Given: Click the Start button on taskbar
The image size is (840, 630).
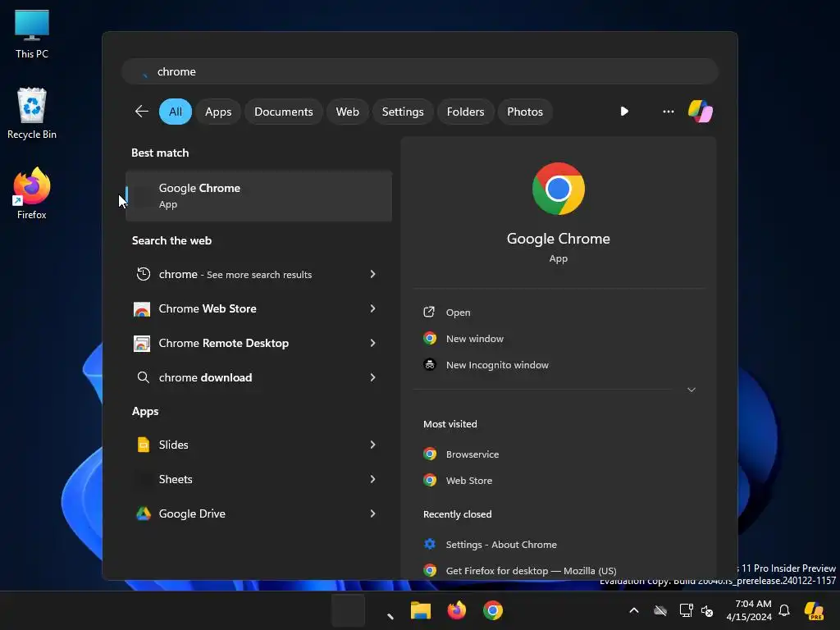Looking at the screenshot, I should [348, 610].
